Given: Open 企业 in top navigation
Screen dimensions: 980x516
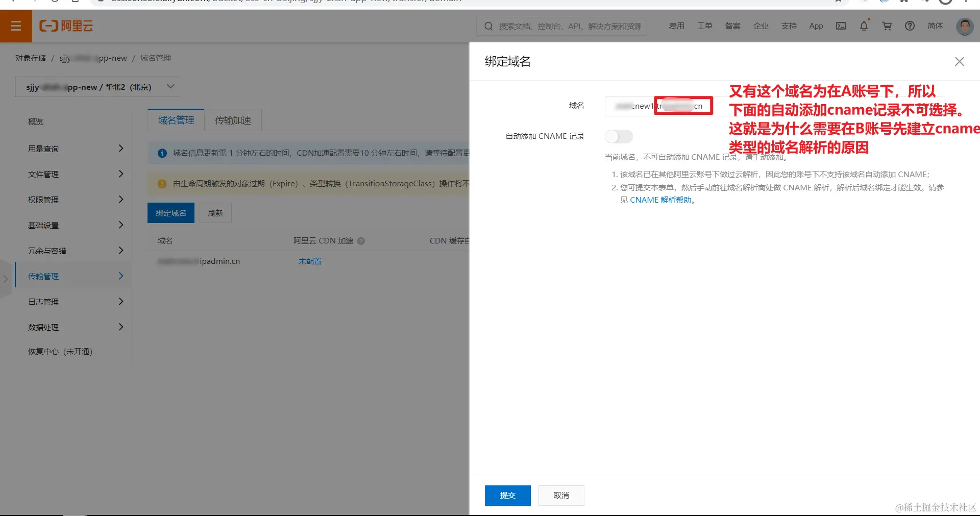Looking at the screenshot, I should [x=761, y=26].
